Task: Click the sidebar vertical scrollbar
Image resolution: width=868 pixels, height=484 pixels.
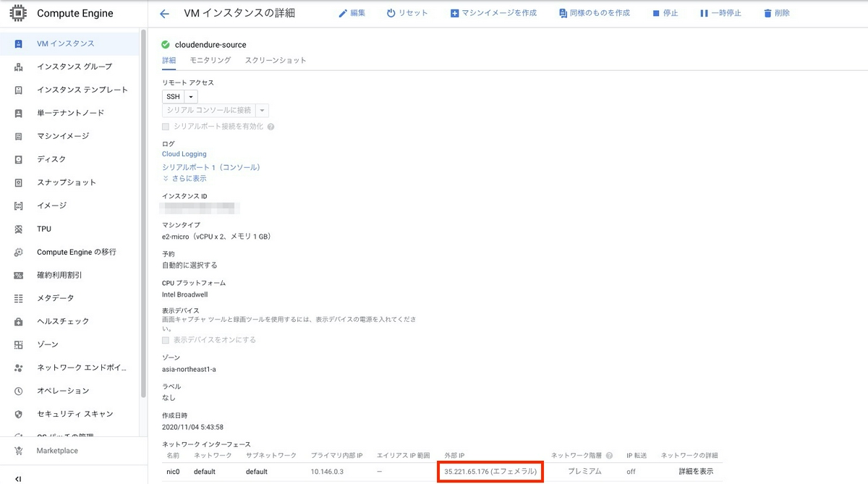Action: click(x=143, y=213)
